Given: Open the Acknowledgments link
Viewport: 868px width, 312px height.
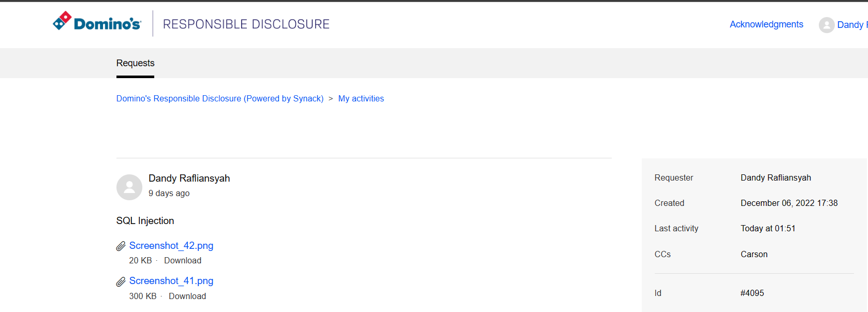Looking at the screenshot, I should [766, 24].
